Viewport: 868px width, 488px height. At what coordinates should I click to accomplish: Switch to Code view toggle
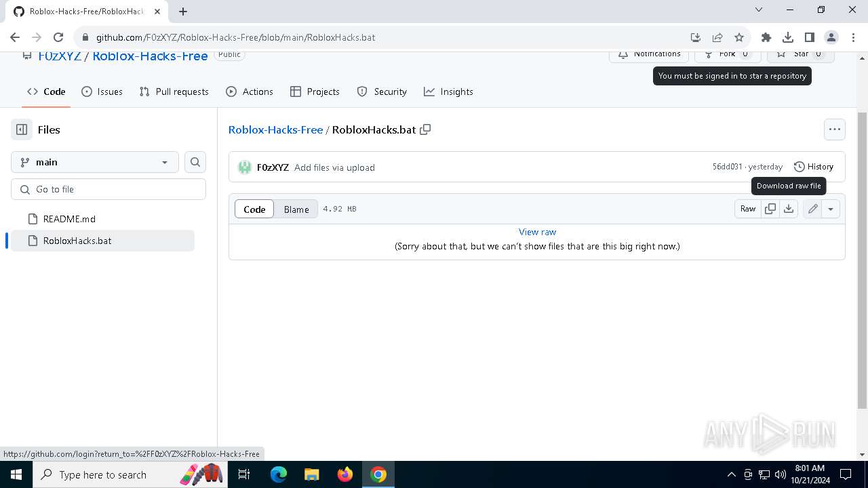point(254,209)
